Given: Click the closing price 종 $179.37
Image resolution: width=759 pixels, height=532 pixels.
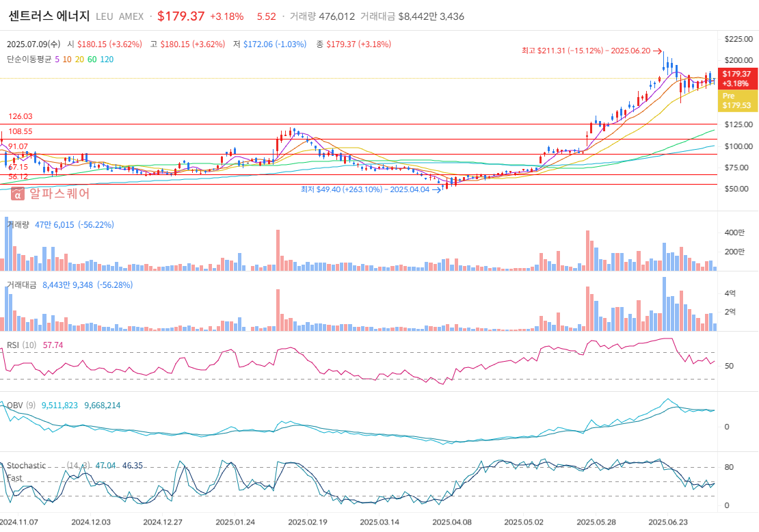Looking at the screenshot, I should click(354, 44).
